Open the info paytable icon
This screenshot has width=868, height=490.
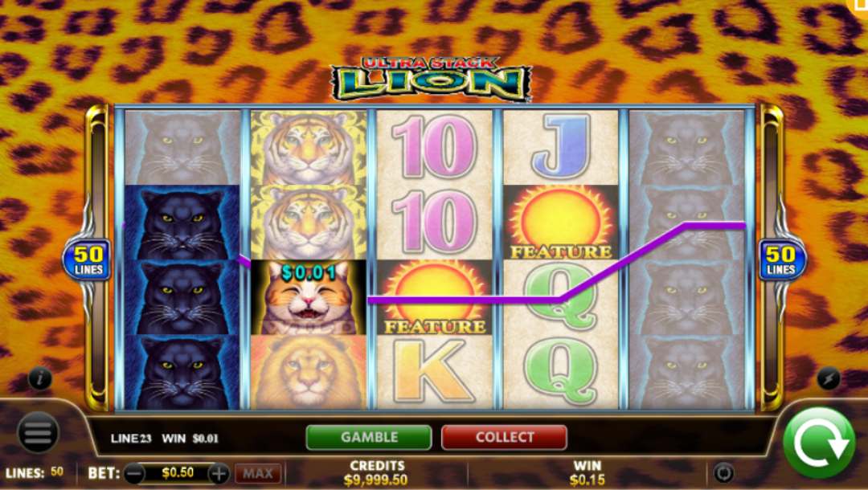40,379
